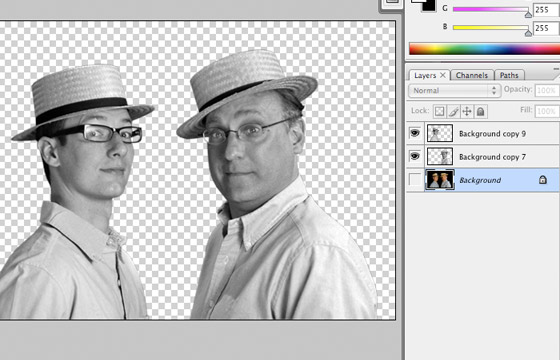This screenshot has height=360, width=560.
Task: Toggle lock position move icon
Action: coord(467,111)
